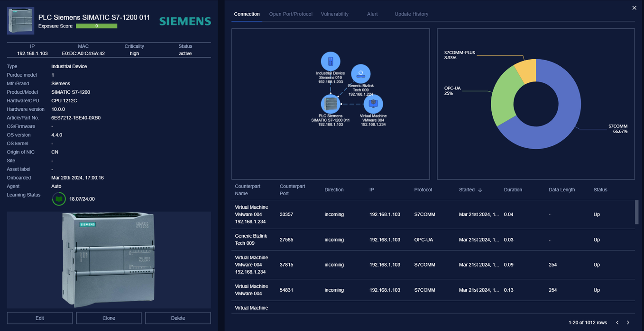Switch to the Connection tab
644x331 pixels.
click(247, 14)
